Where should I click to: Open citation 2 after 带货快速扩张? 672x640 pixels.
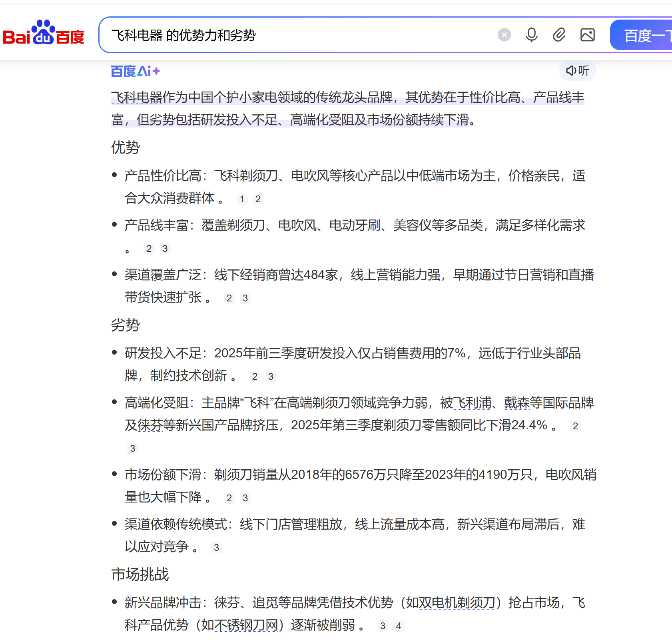(229, 298)
